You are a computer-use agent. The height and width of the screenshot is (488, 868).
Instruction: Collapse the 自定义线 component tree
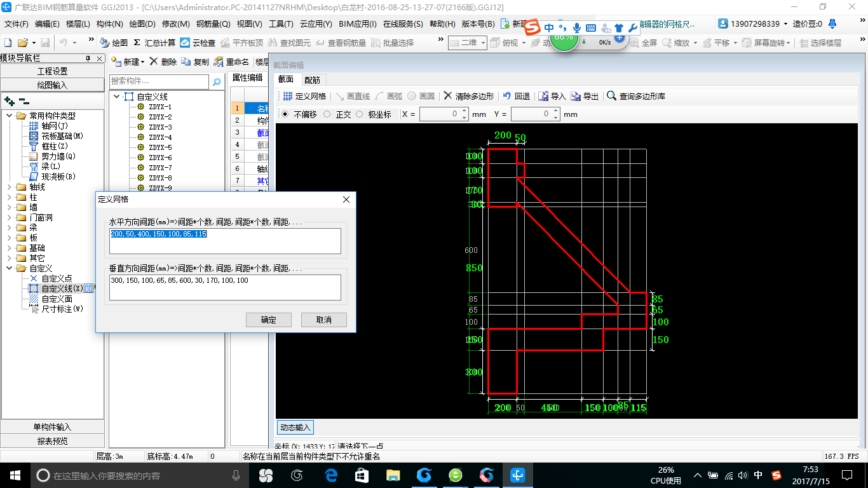[x=117, y=97]
